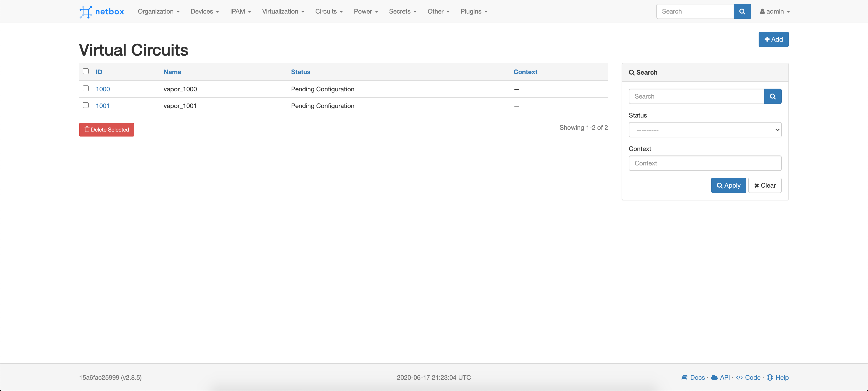Click the Delete Selected button
Image resolution: width=868 pixels, height=391 pixels.
click(106, 130)
